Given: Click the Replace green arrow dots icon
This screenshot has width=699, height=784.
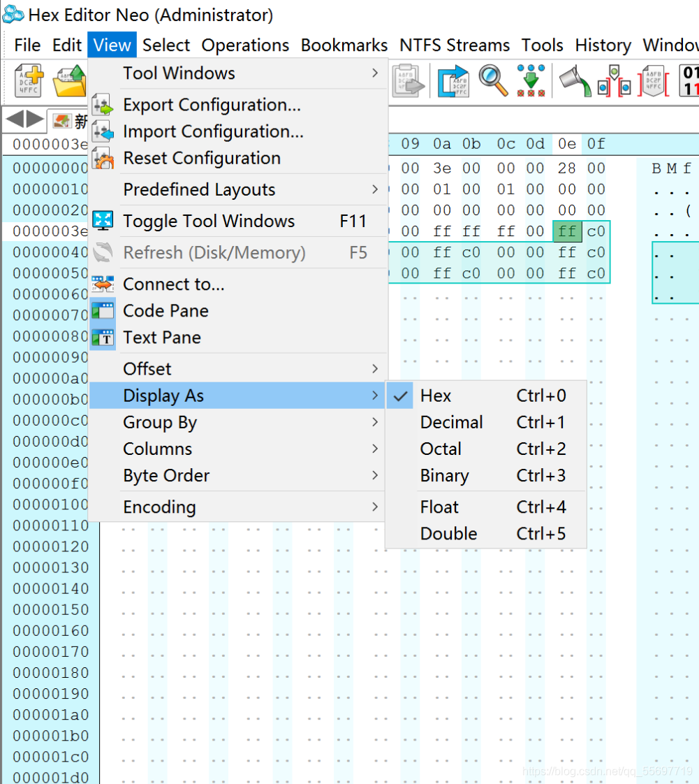Looking at the screenshot, I should click(x=531, y=80).
